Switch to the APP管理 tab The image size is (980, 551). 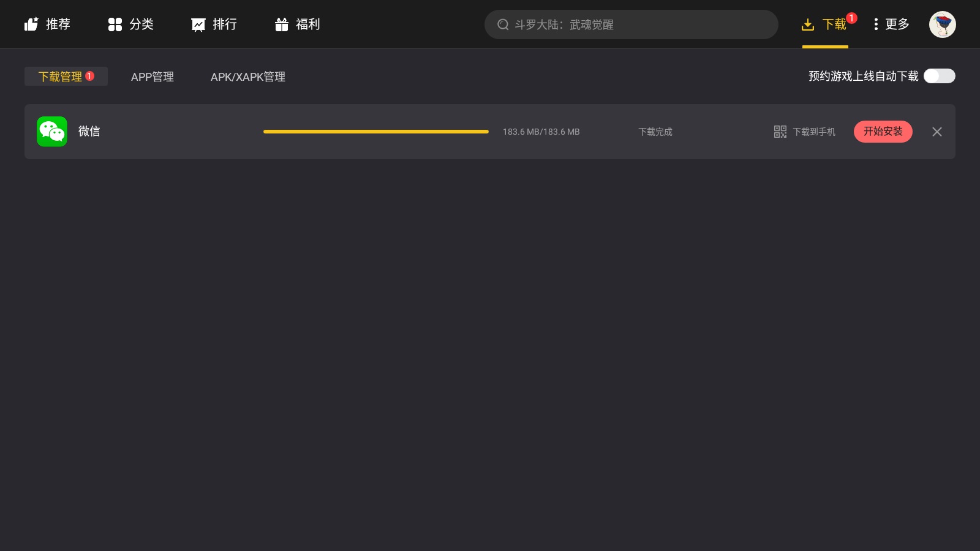[153, 77]
